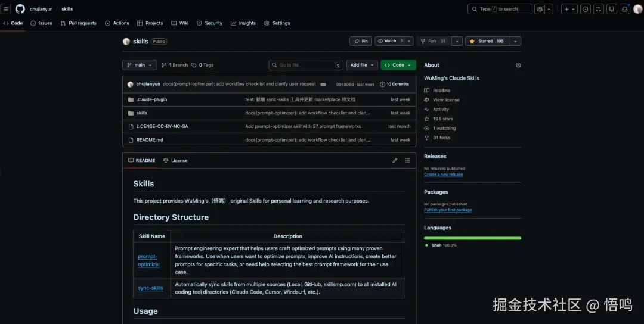The image size is (644, 324).
Task: Click the user avatar in header
Action: click(x=638, y=9)
